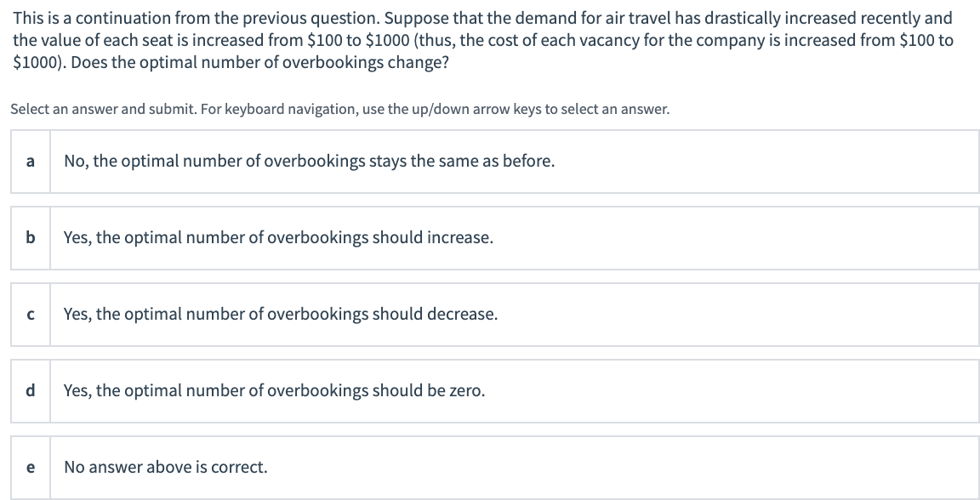Click the letter label 'c' cell
The width and height of the screenshot is (980, 500).
[x=30, y=315]
